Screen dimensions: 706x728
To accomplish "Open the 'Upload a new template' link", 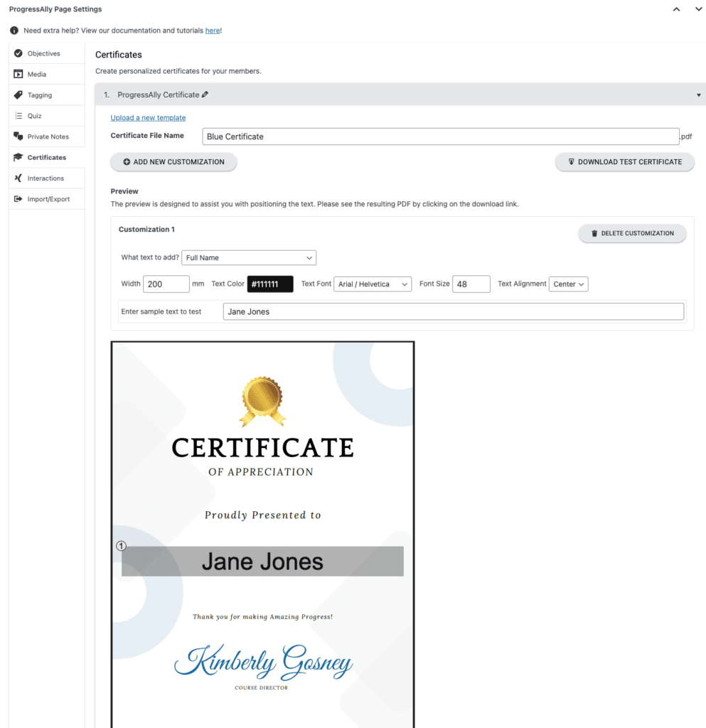I will [148, 118].
